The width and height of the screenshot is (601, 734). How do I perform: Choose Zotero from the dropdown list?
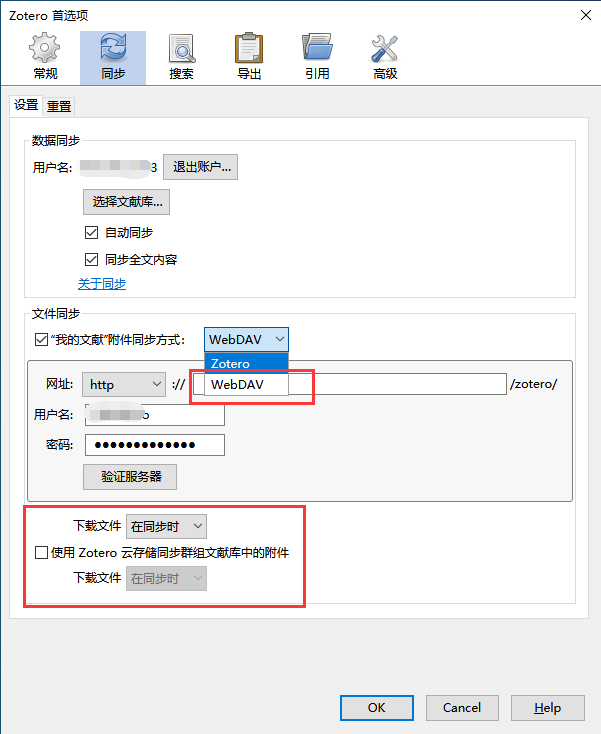(246, 363)
